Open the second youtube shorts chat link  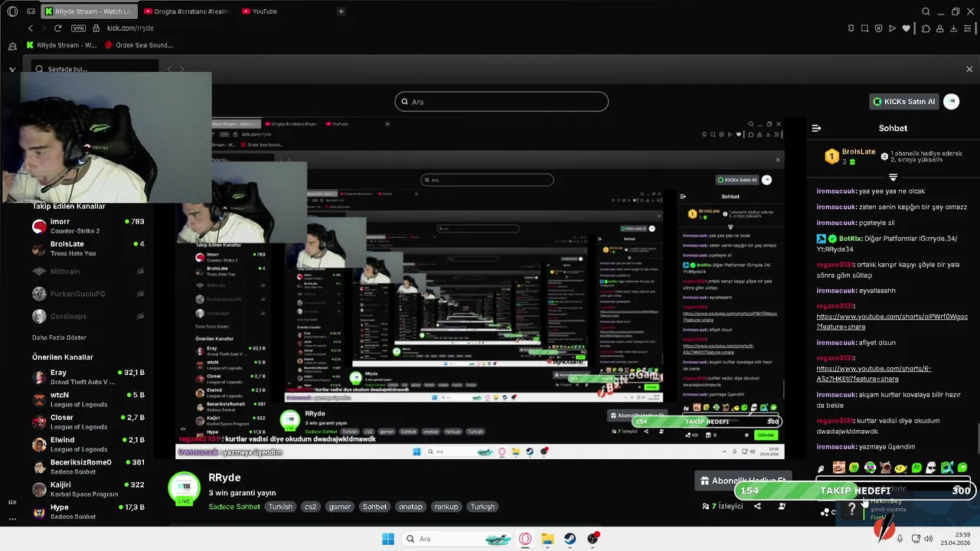pos(874,373)
